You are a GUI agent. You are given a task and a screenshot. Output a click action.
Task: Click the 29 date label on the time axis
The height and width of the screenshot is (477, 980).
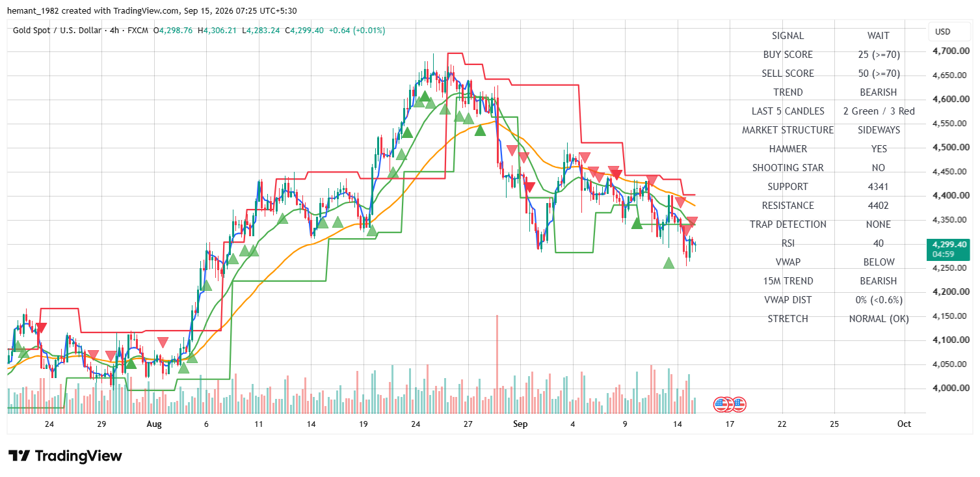(x=101, y=424)
